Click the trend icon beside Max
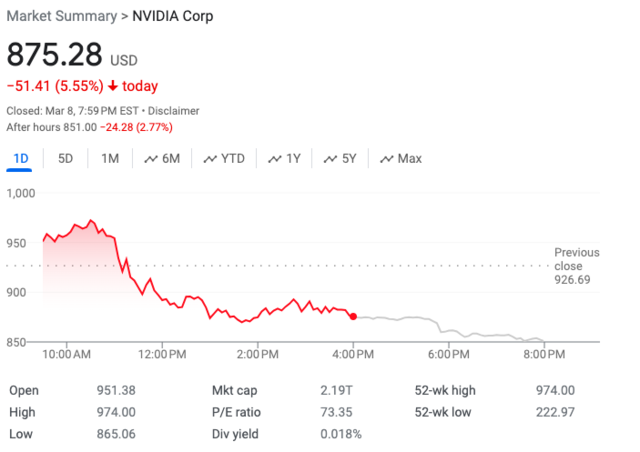Image resolution: width=640 pixels, height=452 pixels. (x=386, y=159)
